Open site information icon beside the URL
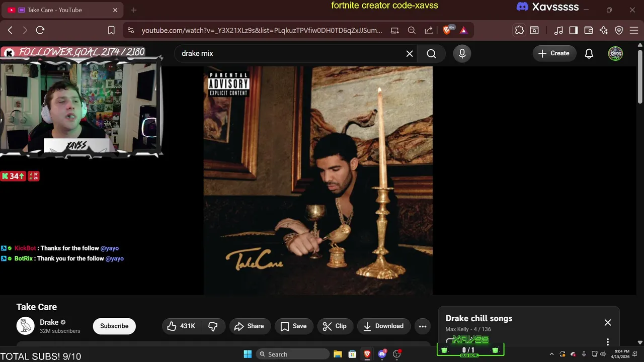The image size is (644, 362). pyautogui.click(x=131, y=30)
